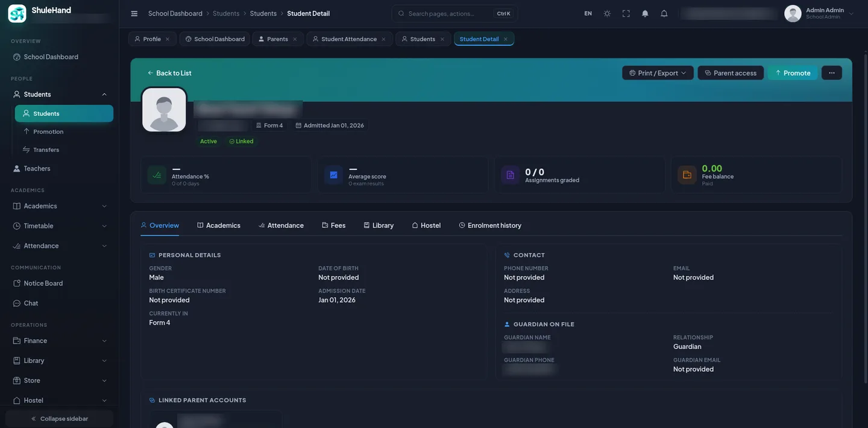Click the ShuleHand logo icon
Image resolution: width=868 pixels, height=428 pixels.
pos(17,13)
